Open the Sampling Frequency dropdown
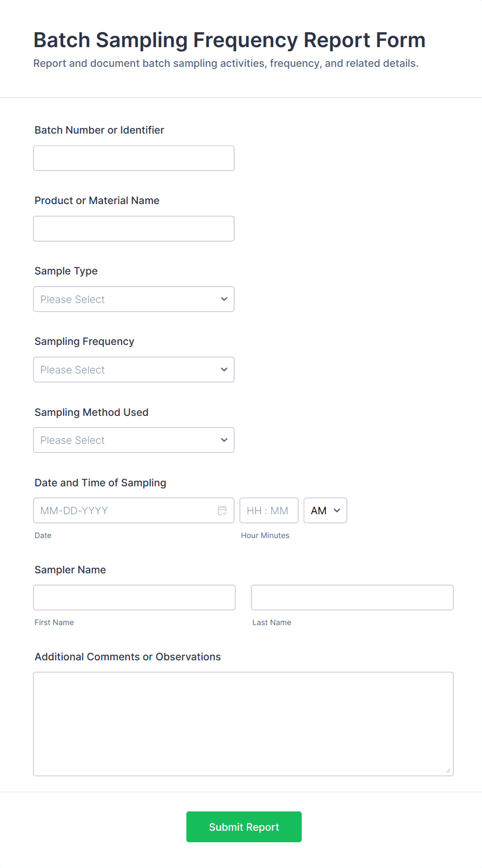The image size is (482, 868). (x=133, y=369)
